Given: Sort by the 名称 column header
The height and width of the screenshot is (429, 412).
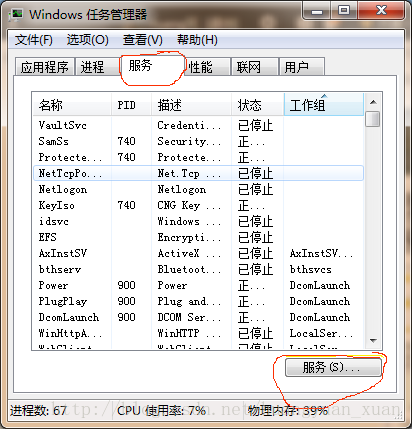Looking at the screenshot, I should [72, 105].
